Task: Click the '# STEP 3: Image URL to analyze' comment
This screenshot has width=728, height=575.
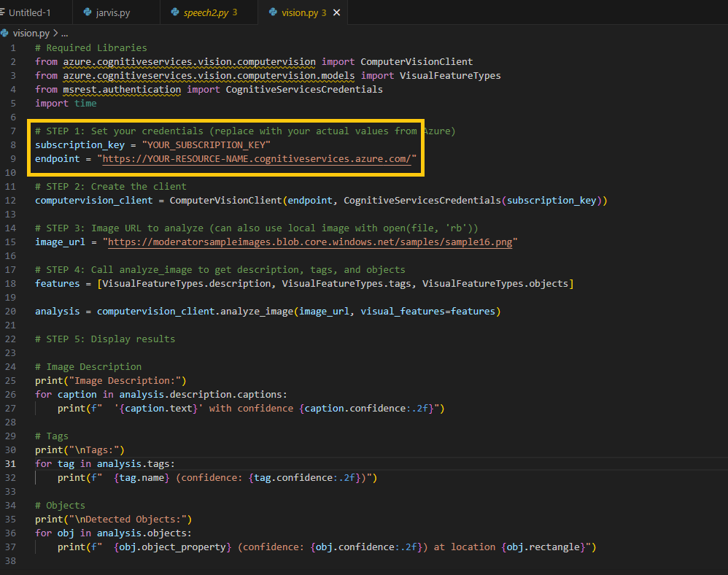Action: click(257, 228)
